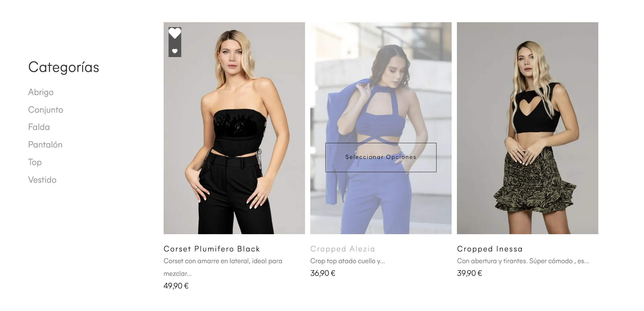The image size is (644, 311).
Task: Click the 39,90 € price
Action: click(469, 273)
